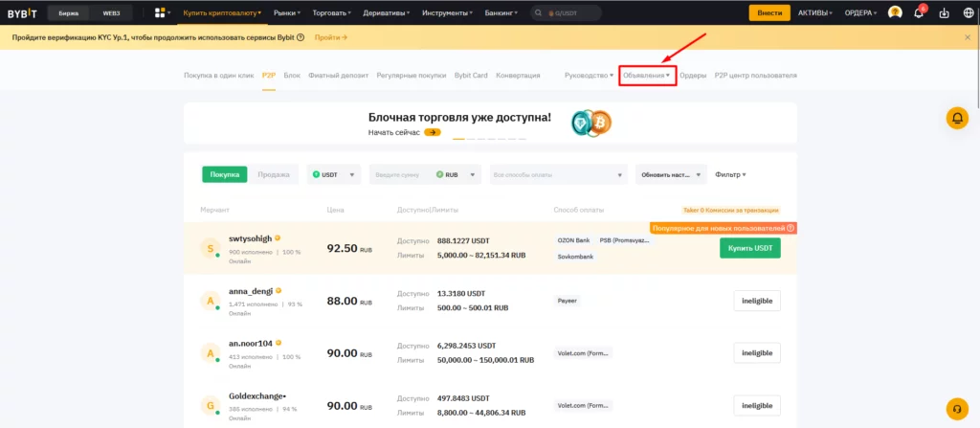Click Купить USDT for swtysohigh

750,248
